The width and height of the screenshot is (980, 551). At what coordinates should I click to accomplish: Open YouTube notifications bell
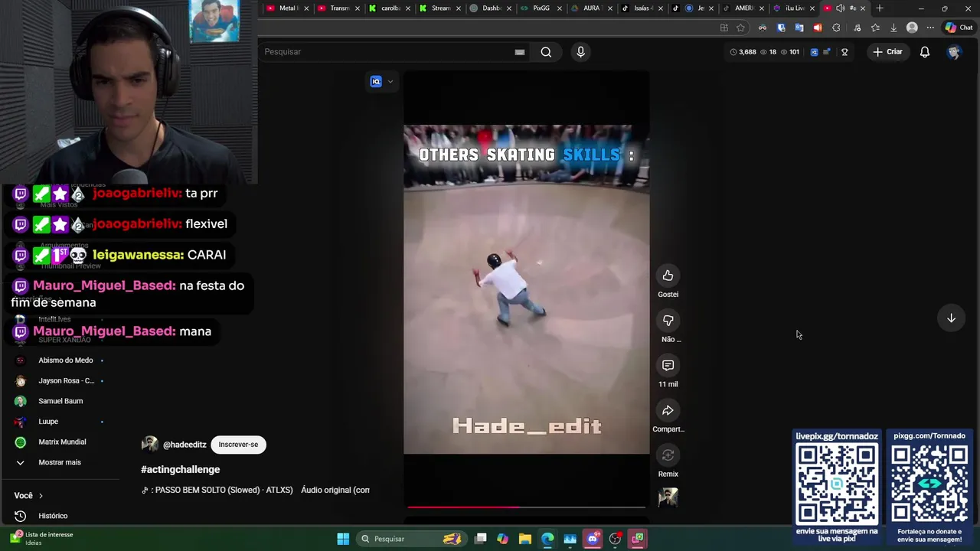[925, 52]
